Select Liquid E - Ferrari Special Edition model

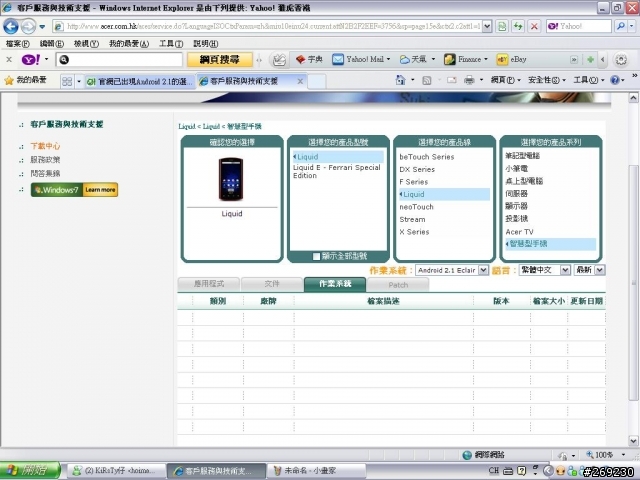tap(337, 171)
